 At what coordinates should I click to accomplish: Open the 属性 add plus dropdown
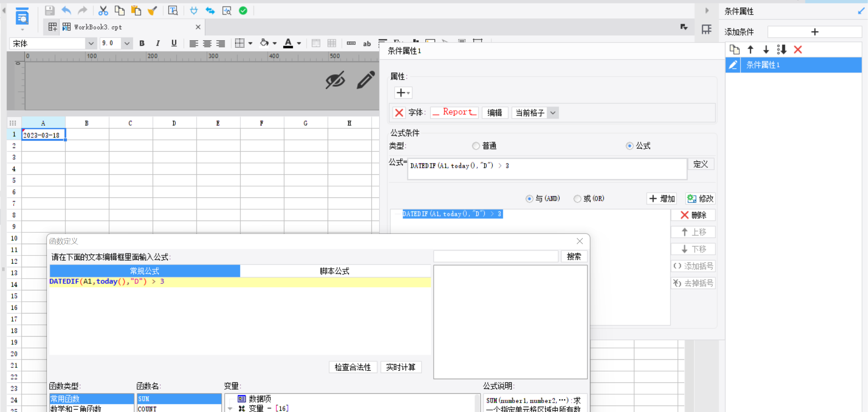(x=403, y=93)
